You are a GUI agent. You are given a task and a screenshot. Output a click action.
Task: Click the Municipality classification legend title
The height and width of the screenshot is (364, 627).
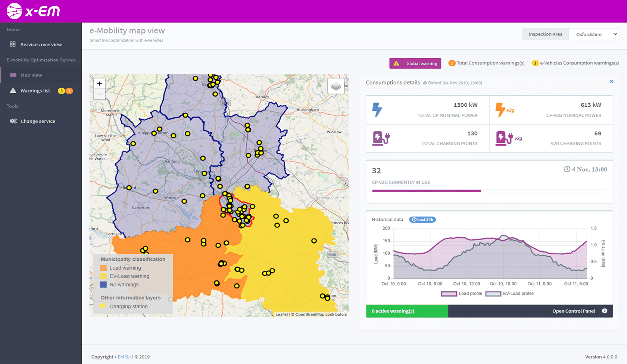click(133, 259)
